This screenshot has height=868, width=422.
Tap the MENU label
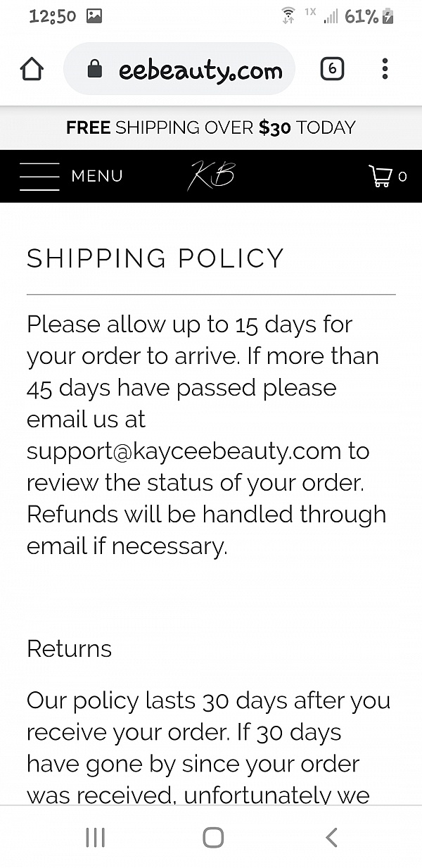97,176
